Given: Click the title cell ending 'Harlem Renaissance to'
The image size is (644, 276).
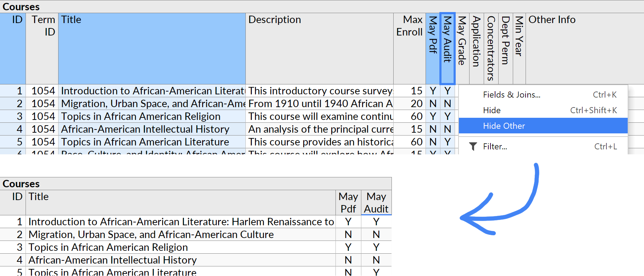Looking at the screenshot, I should 181,222.
